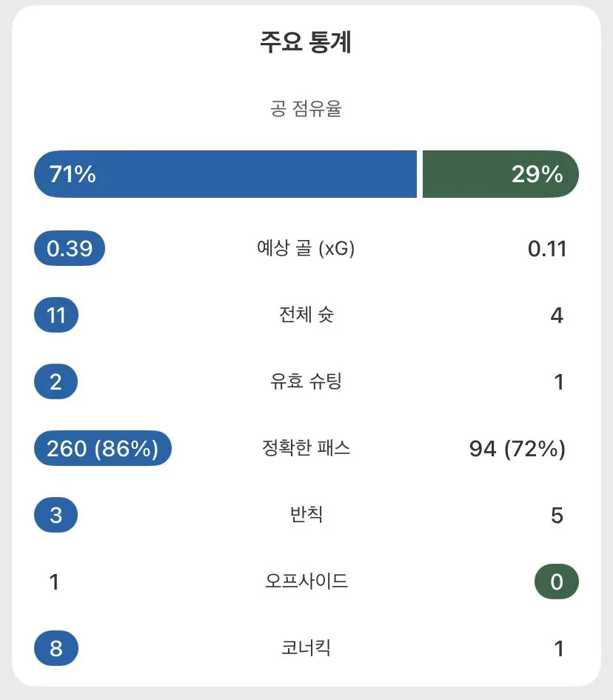Select the 정확한 패스 label
Viewport: 613px width, 700px height.
[x=306, y=448]
